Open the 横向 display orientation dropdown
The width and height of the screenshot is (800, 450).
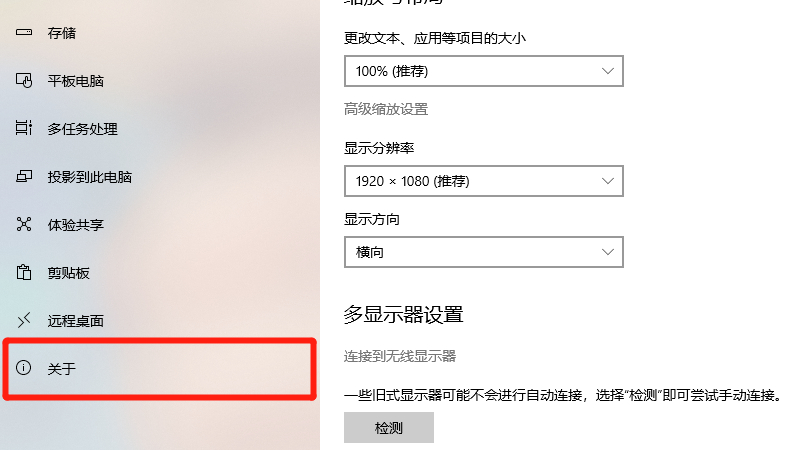pos(484,252)
